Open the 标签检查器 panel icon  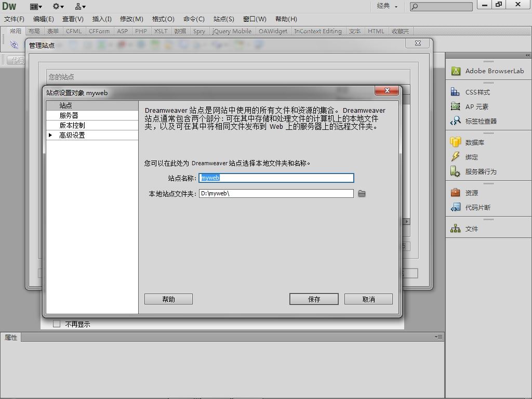[455, 121]
